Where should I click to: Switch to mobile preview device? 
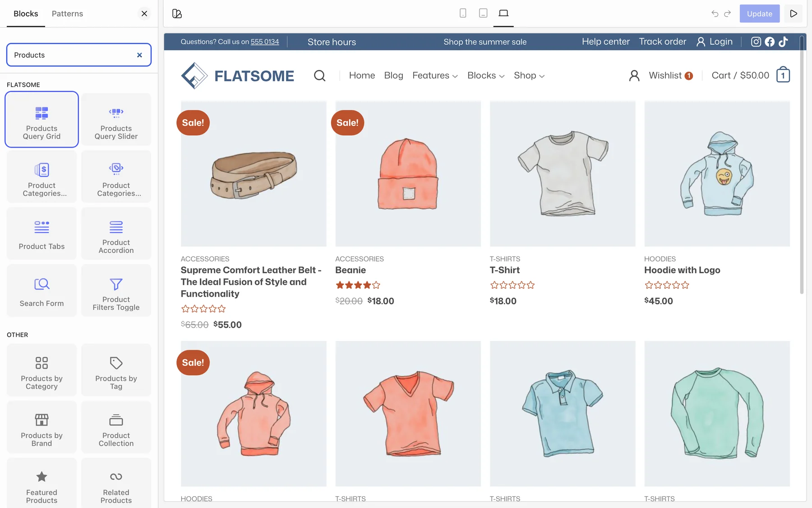tap(463, 14)
